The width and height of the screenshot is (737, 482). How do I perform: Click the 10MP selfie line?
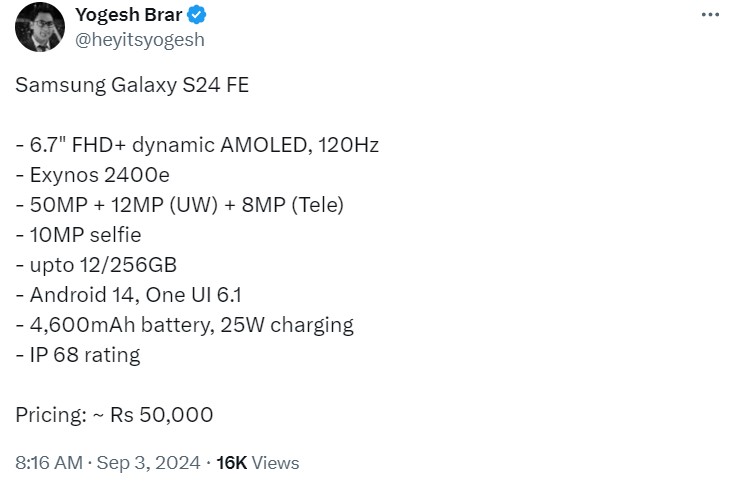pos(79,236)
